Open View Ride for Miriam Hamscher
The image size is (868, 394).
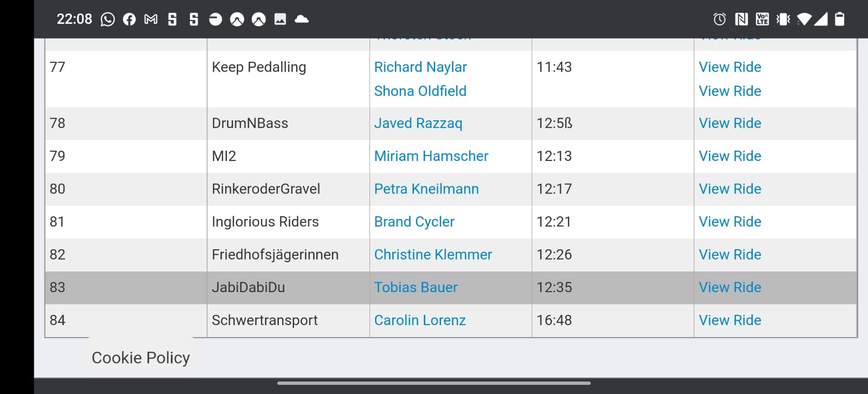click(x=730, y=156)
